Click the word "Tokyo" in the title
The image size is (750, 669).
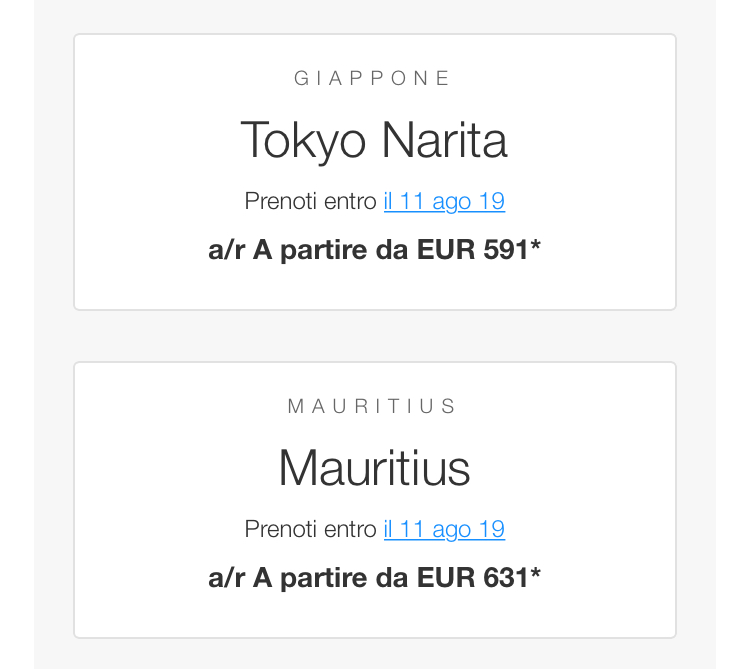(303, 141)
